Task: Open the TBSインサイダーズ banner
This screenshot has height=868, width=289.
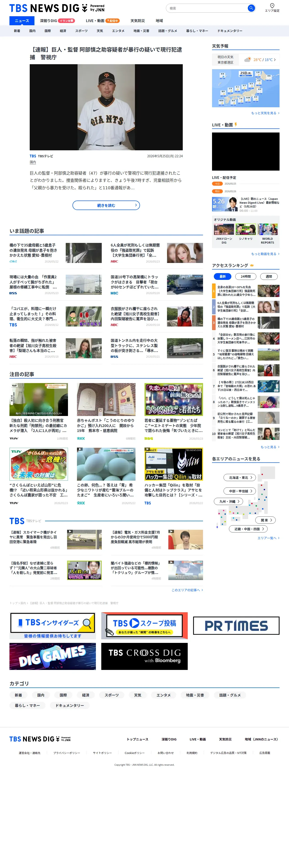Action: [52, 626]
